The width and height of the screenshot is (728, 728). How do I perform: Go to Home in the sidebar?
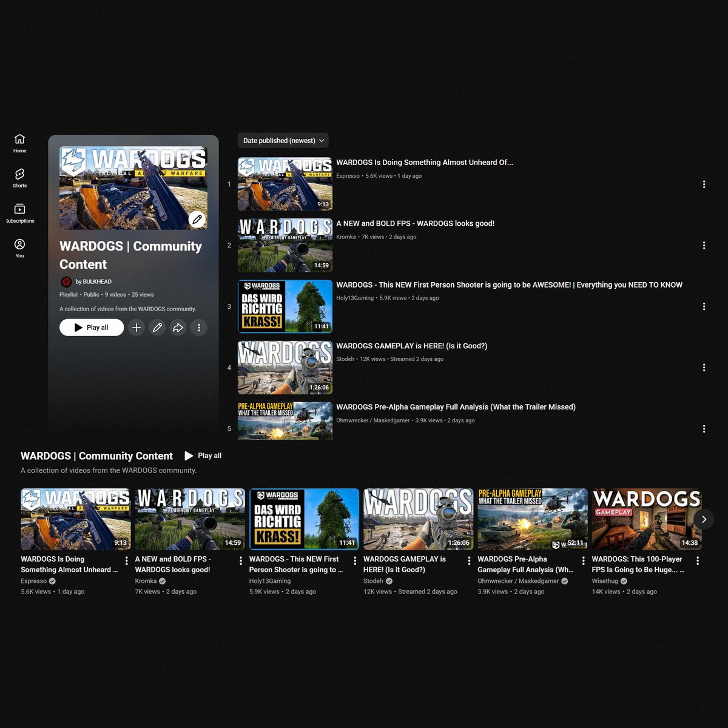pos(19,143)
